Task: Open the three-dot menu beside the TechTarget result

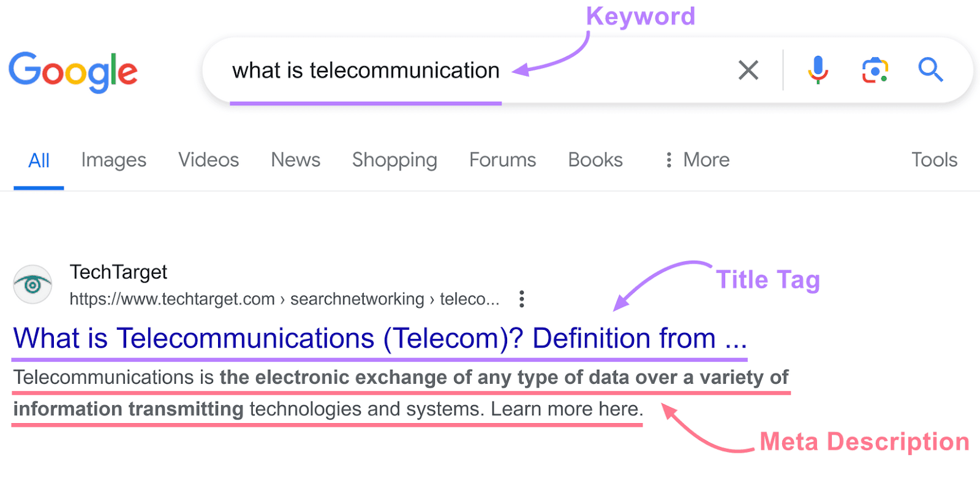Action: (x=521, y=299)
